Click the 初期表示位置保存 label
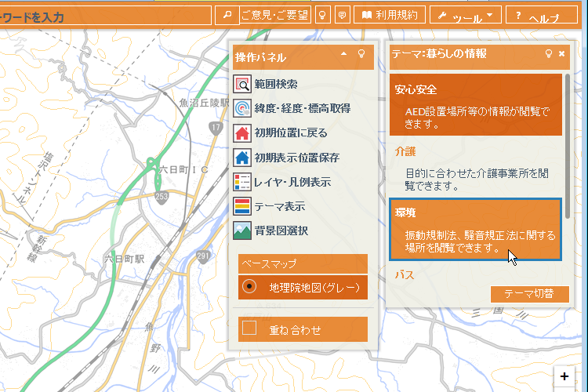The image size is (588, 392). pos(297,158)
